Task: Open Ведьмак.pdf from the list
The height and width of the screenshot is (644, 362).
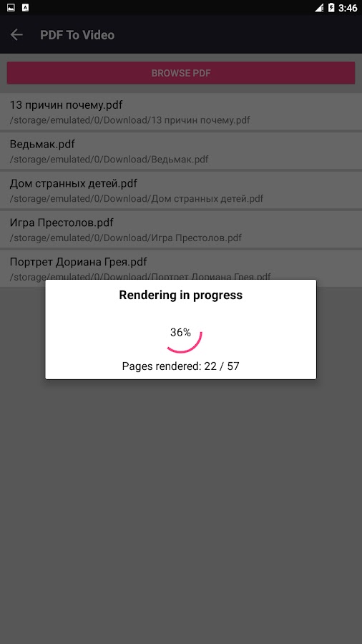Action: (181, 151)
